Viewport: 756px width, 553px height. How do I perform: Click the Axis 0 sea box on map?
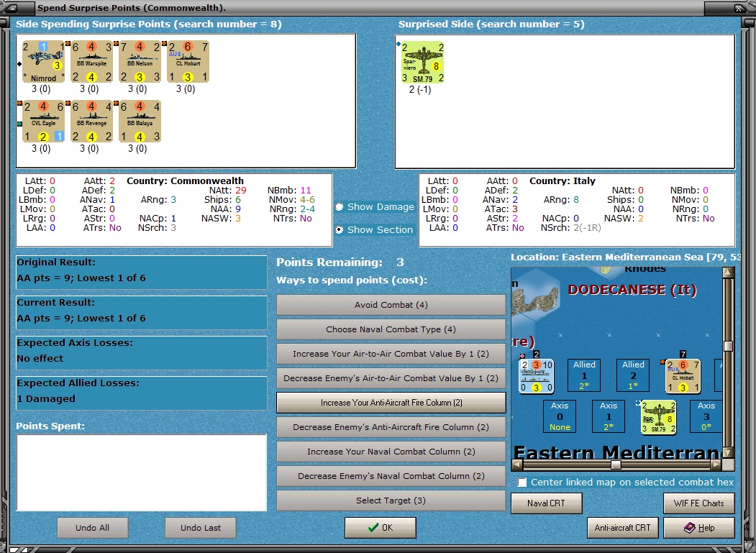(x=560, y=416)
